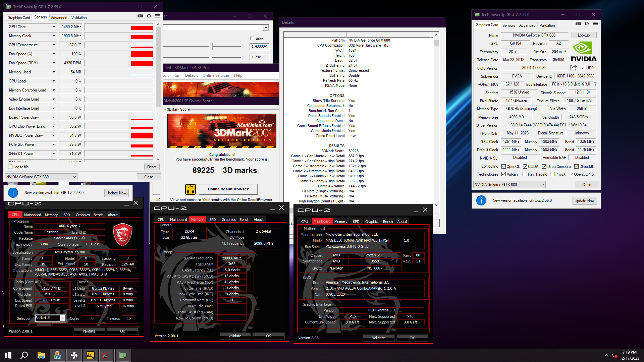Click the 1.40000V voltage input field
Viewport: 644px width, 362px height.
coord(260,47)
